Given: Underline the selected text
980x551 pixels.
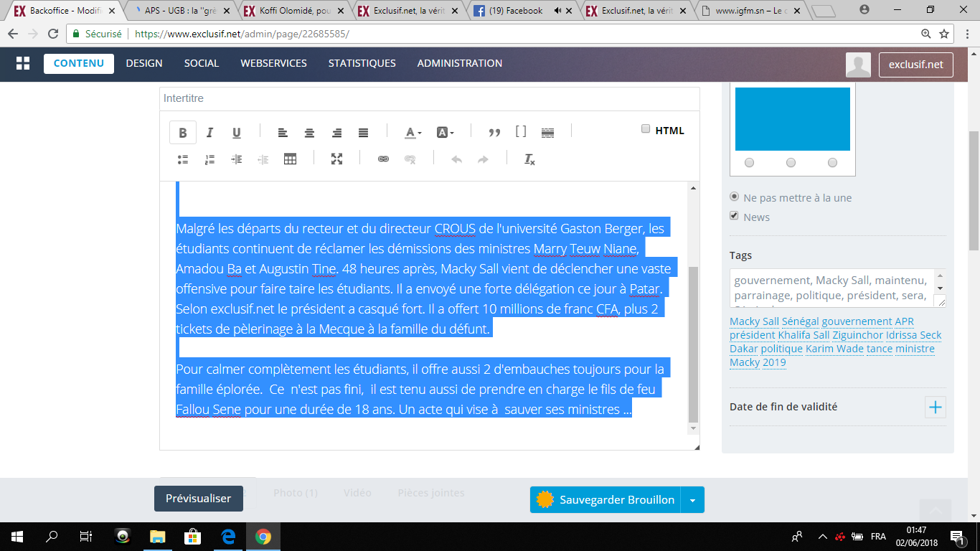Looking at the screenshot, I should tap(236, 133).
